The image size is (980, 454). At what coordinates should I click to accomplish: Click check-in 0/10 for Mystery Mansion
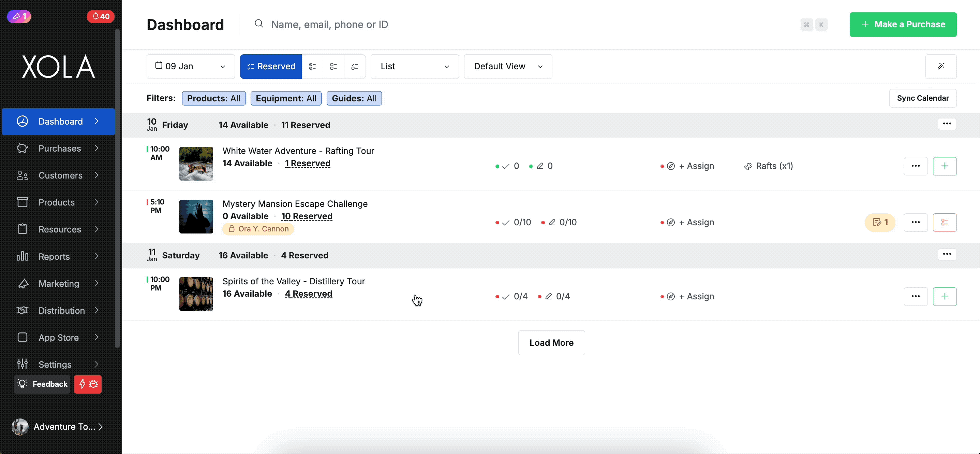[513, 223]
